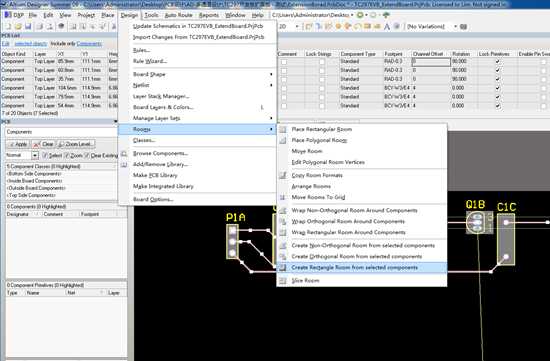Click icon beside Create Non-Orthogonal Room
Viewport: 550px width, 361px height.
pyautogui.click(x=283, y=246)
